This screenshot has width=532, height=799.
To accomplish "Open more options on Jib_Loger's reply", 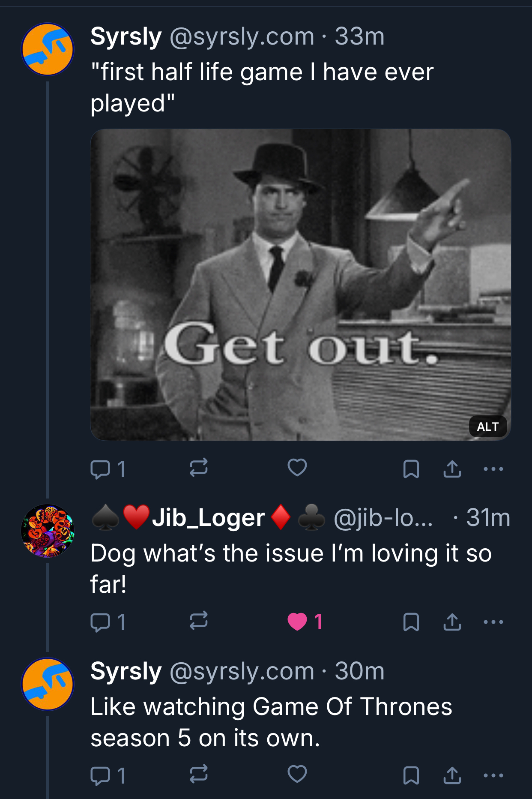I will coord(493,622).
